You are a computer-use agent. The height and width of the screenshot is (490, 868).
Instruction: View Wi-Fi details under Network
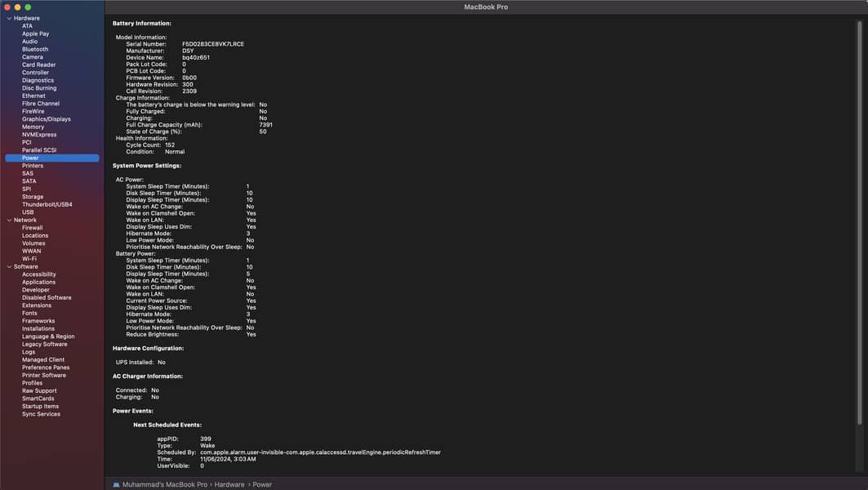29,259
